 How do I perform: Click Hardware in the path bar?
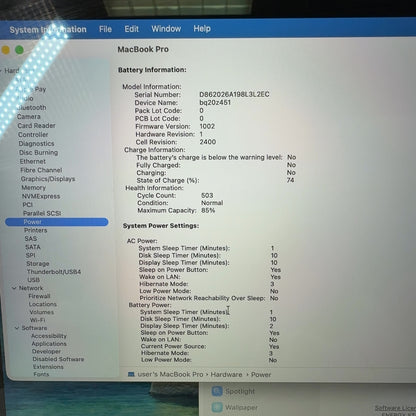pyautogui.click(x=226, y=375)
